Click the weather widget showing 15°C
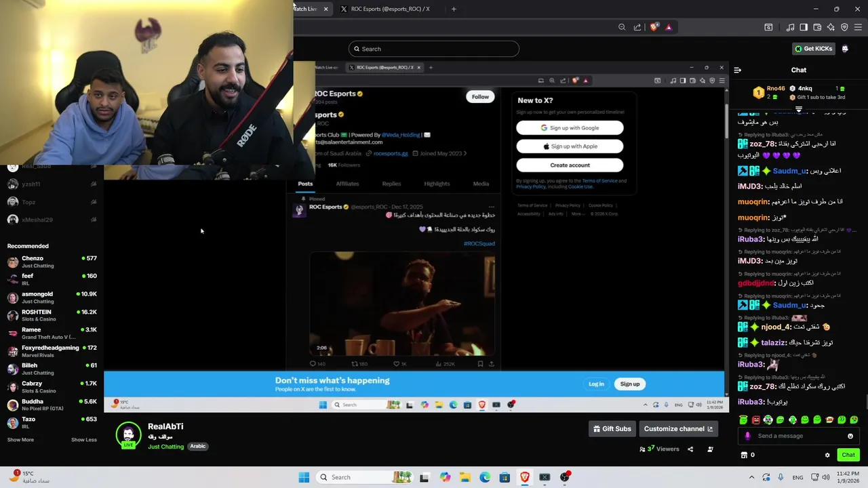 (31, 476)
